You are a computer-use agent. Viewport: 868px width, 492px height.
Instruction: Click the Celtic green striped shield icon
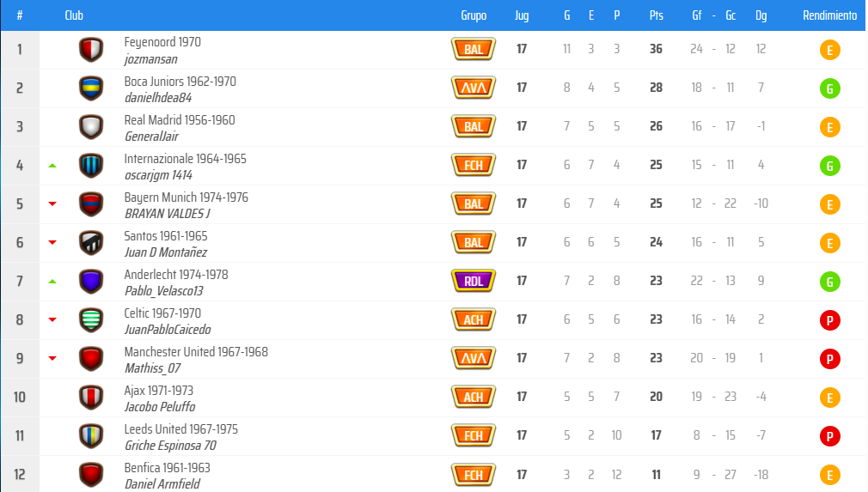coord(90,320)
